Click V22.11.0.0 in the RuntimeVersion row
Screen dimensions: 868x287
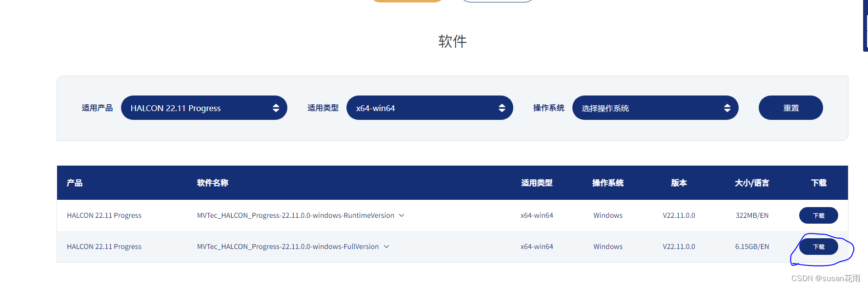pyautogui.click(x=679, y=215)
